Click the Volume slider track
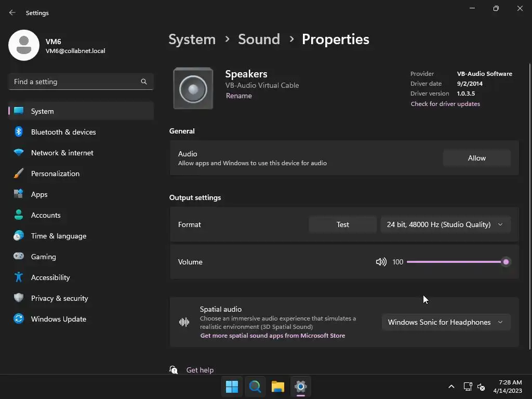Image resolution: width=532 pixels, height=399 pixels. (452, 262)
